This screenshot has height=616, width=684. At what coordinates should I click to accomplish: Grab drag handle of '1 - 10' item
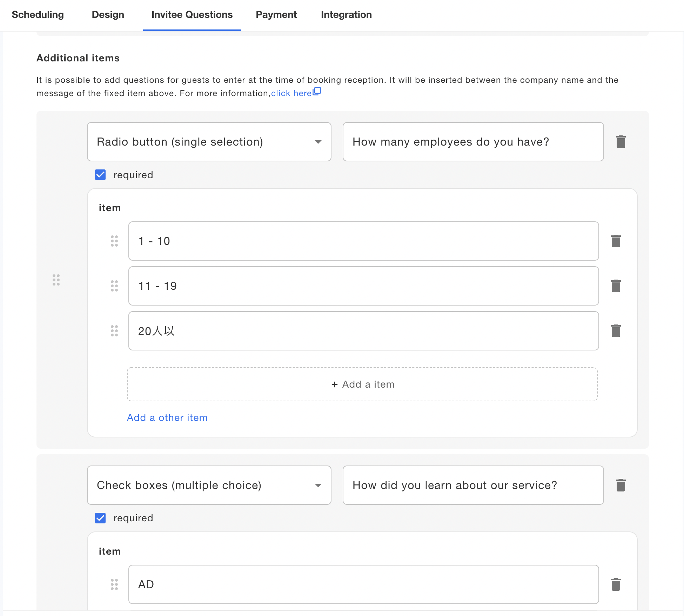coord(114,241)
